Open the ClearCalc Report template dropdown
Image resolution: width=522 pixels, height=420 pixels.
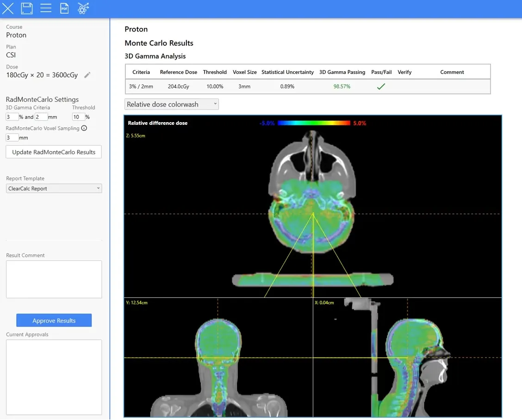tap(54, 188)
